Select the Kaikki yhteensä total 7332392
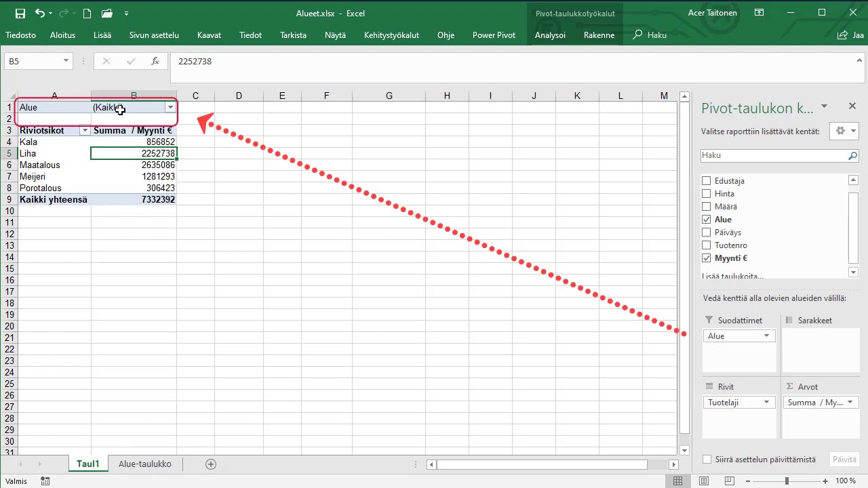The image size is (868, 488). click(134, 199)
